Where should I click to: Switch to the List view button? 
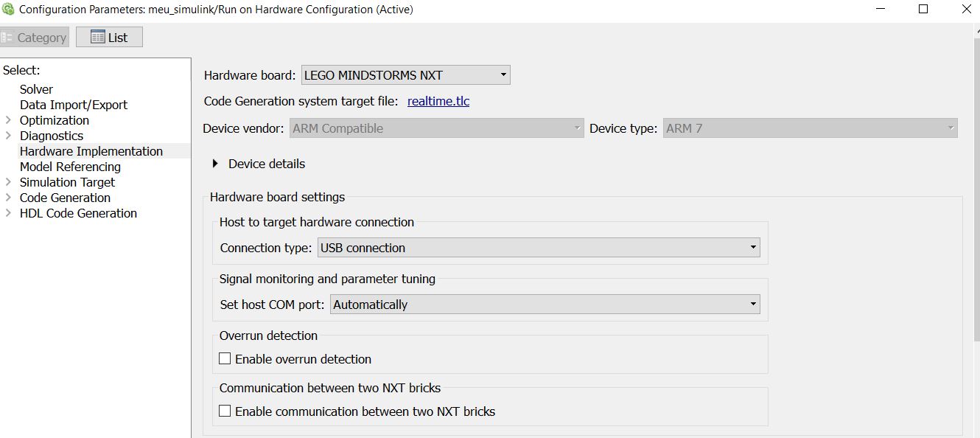click(109, 38)
